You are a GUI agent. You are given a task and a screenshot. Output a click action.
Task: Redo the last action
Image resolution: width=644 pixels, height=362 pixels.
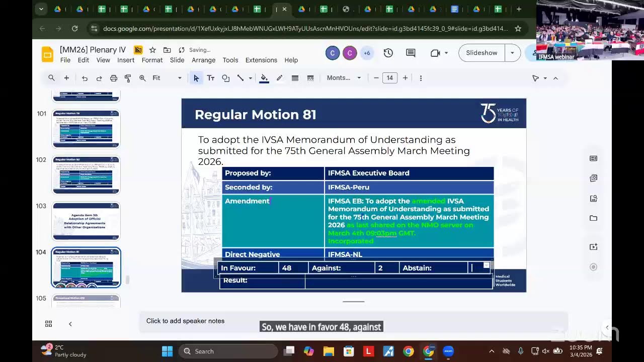99,78
